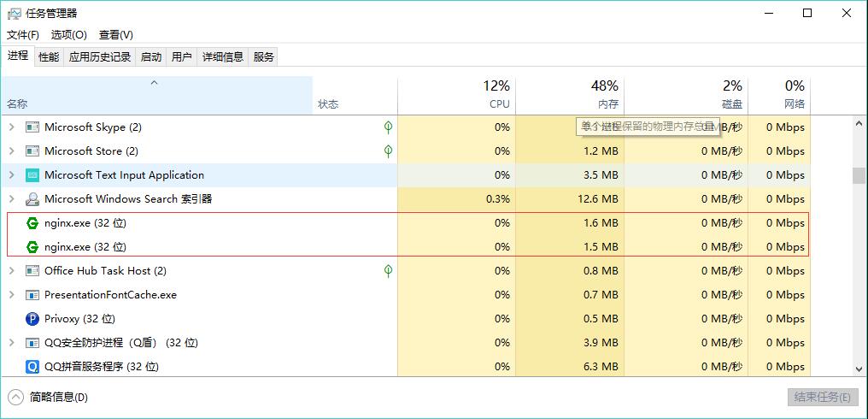Collapse to 简略信息 using the circle arrow icon
The image size is (868, 419).
click(x=16, y=397)
